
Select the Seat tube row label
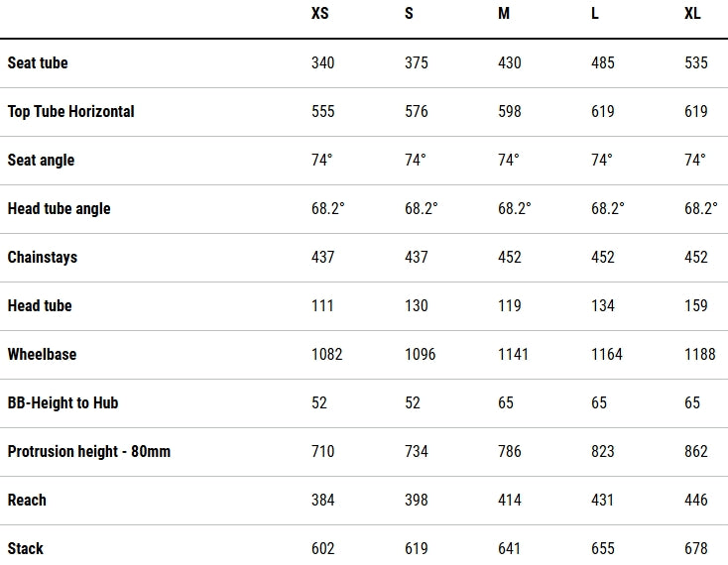pyautogui.click(x=38, y=62)
